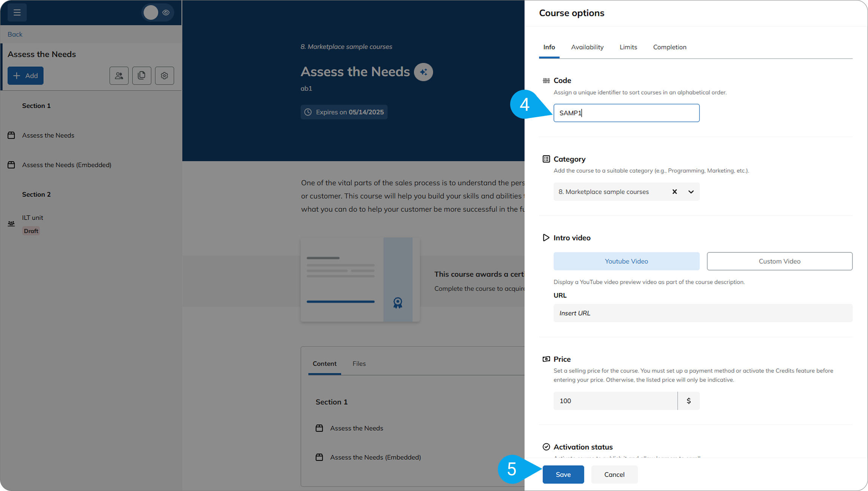Click the Insert URL field
Viewport: 868px width, 491px height.
(703, 313)
